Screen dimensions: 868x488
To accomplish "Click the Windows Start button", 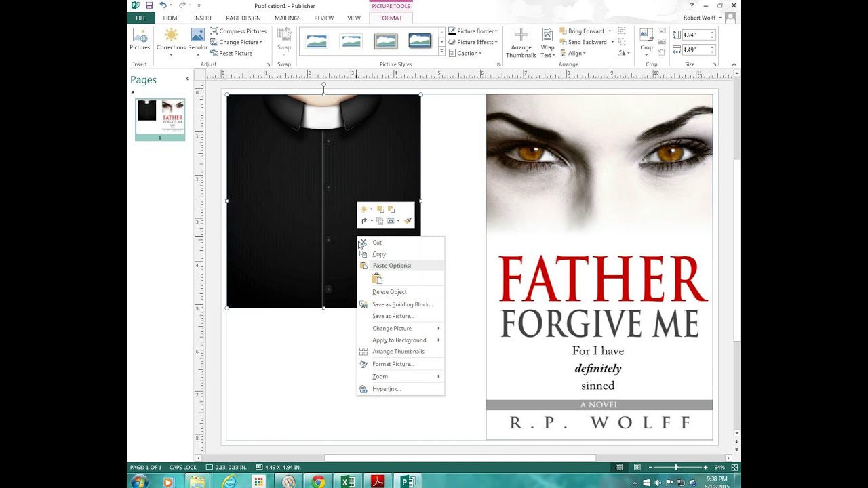I will point(140,482).
